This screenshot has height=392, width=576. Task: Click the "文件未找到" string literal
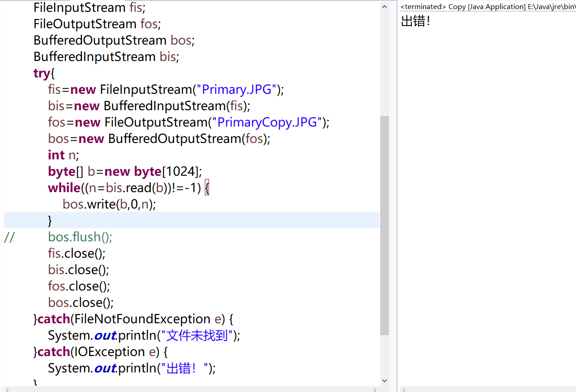point(198,335)
